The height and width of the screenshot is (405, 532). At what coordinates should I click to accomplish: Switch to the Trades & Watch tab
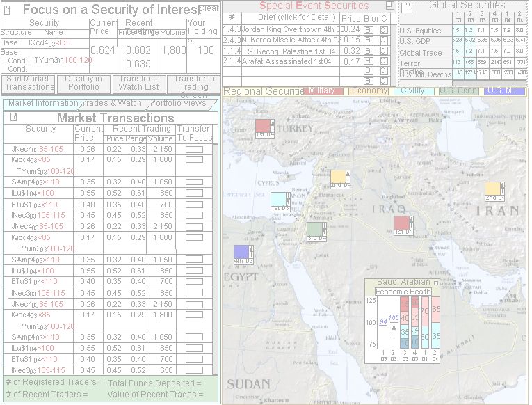(115, 103)
